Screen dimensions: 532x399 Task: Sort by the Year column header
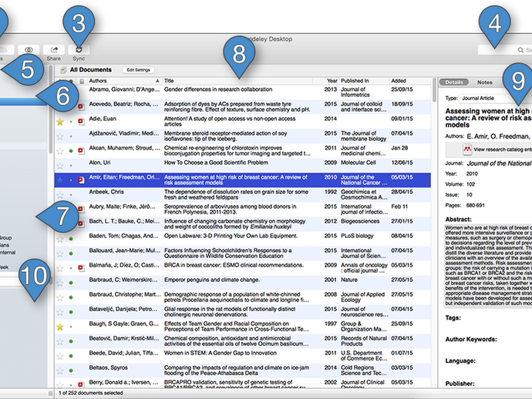325,81
